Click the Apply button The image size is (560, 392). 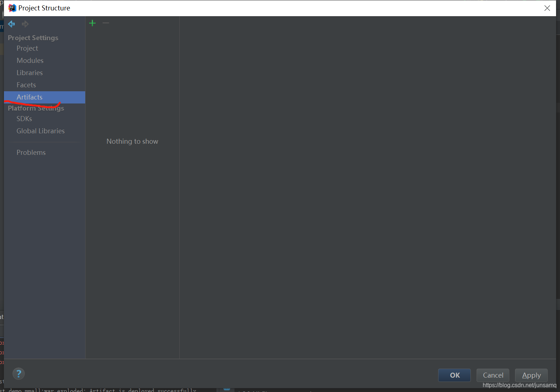[x=531, y=375]
